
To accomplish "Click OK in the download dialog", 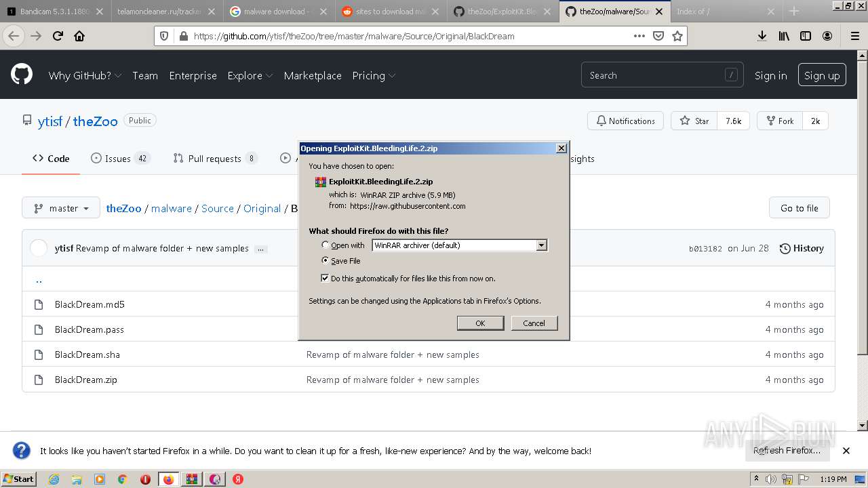I will [480, 323].
